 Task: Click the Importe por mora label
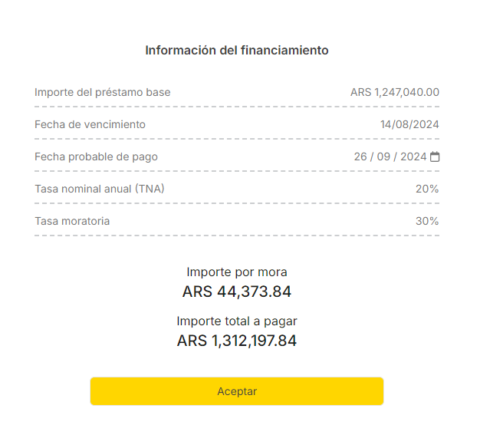237,272
